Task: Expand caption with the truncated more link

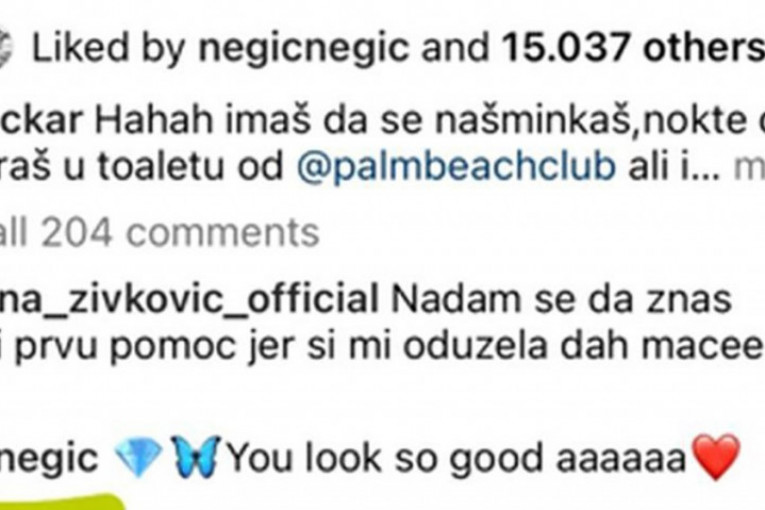Action: (749, 168)
